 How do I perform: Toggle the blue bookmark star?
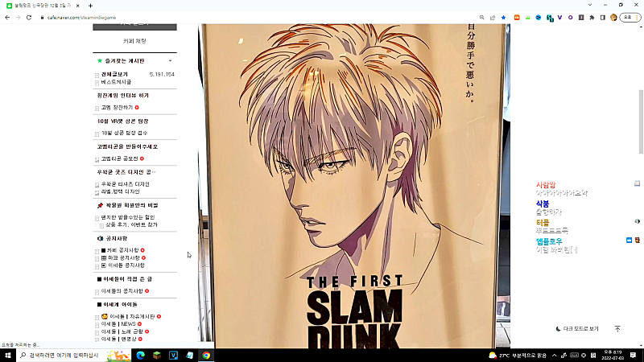[x=504, y=18]
